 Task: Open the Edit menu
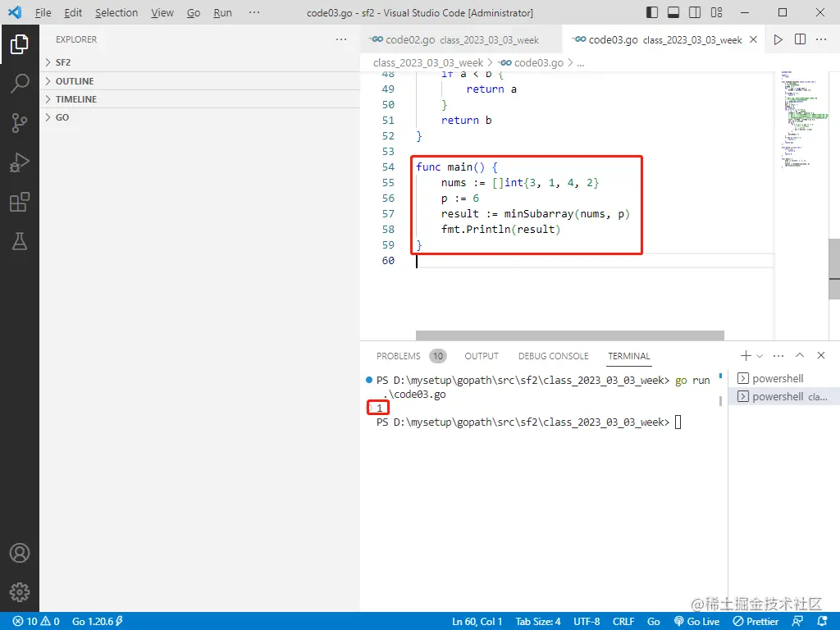[x=73, y=12]
